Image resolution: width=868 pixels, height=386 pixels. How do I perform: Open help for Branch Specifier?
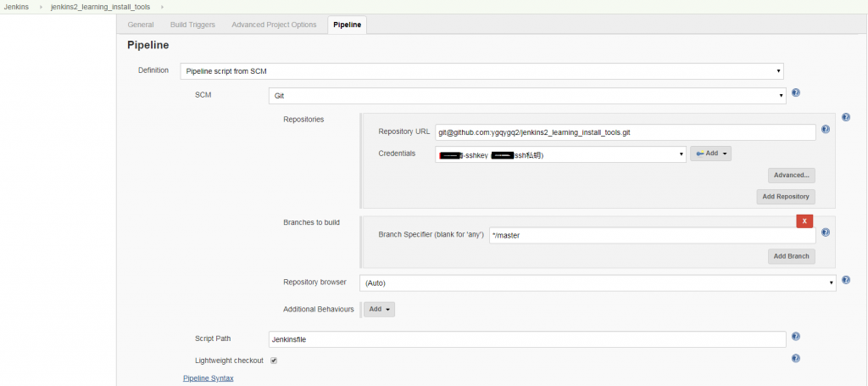(x=826, y=232)
